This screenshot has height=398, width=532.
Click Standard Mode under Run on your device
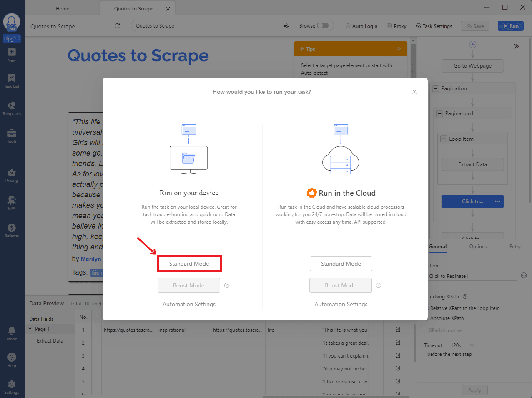point(189,264)
